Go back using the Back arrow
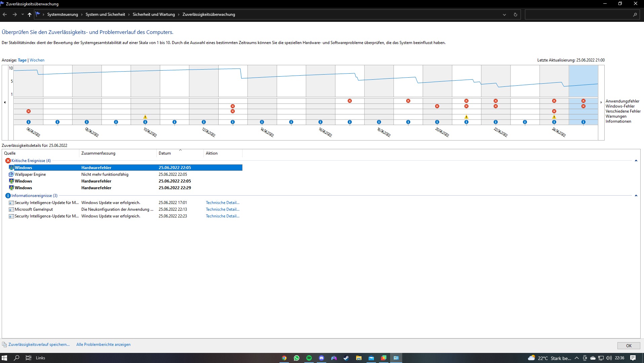Screen dimensions: 644x363 click(x=5, y=14)
